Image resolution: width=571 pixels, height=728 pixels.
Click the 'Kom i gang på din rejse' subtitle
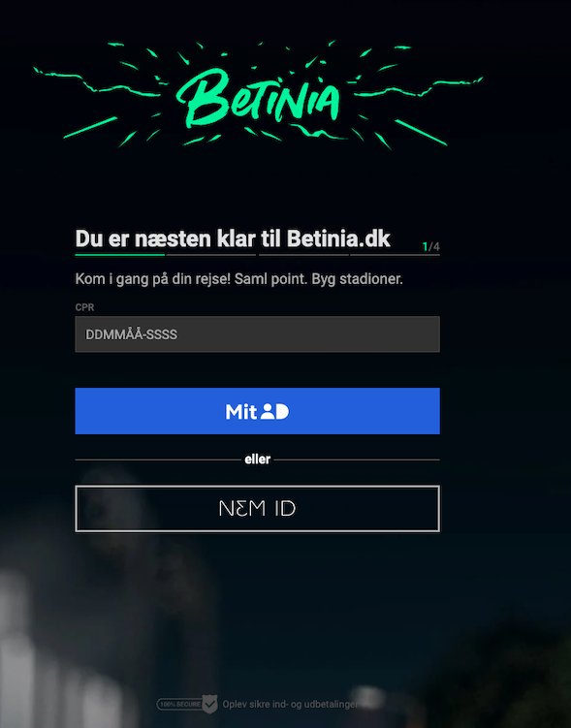pos(238,279)
